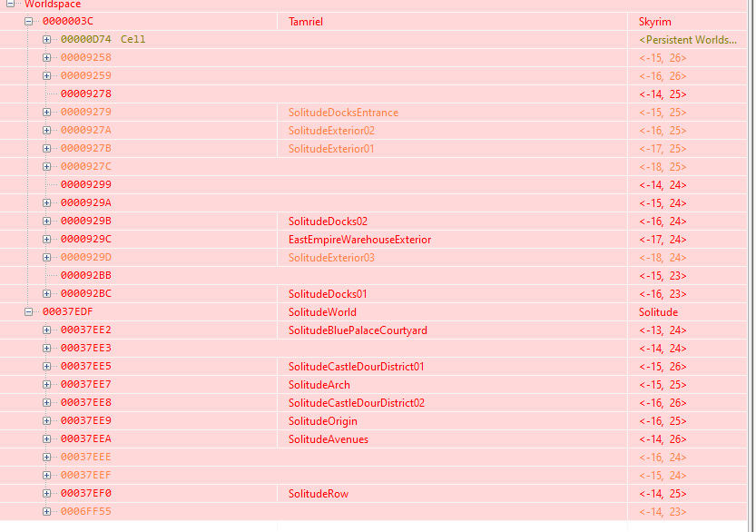756x532 pixels.
Task: Click coordinates <-17, 24>
Action: (663, 240)
